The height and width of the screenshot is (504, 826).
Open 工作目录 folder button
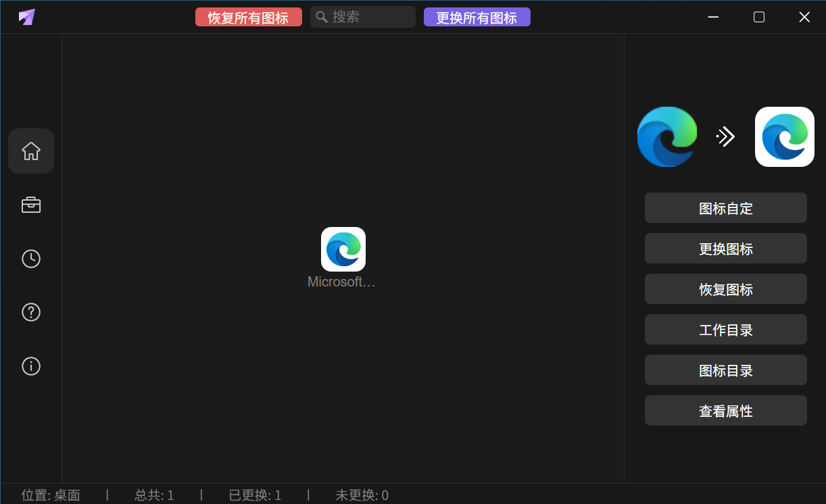coord(725,330)
